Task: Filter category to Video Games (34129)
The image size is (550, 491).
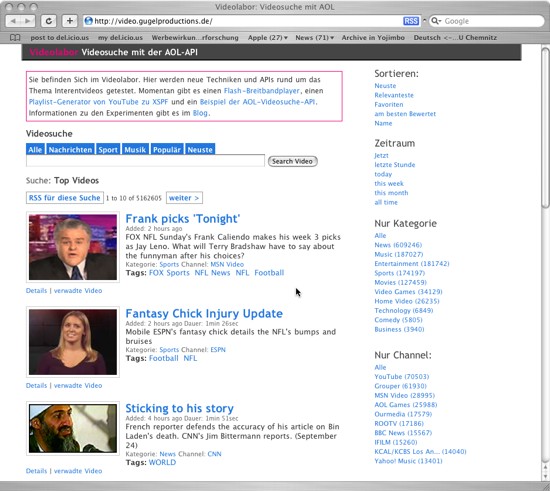Action: click(408, 292)
